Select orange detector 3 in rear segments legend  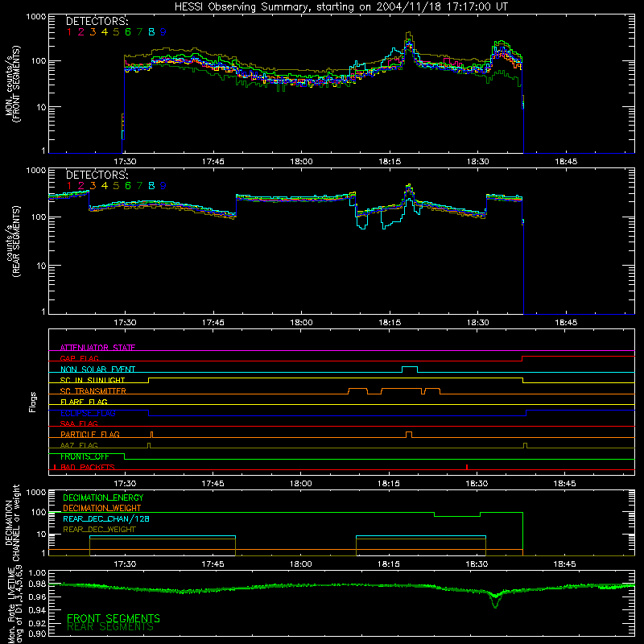click(93, 186)
